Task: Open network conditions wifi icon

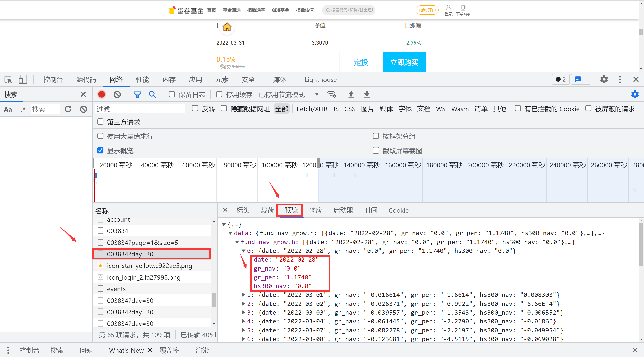Action: pos(331,94)
